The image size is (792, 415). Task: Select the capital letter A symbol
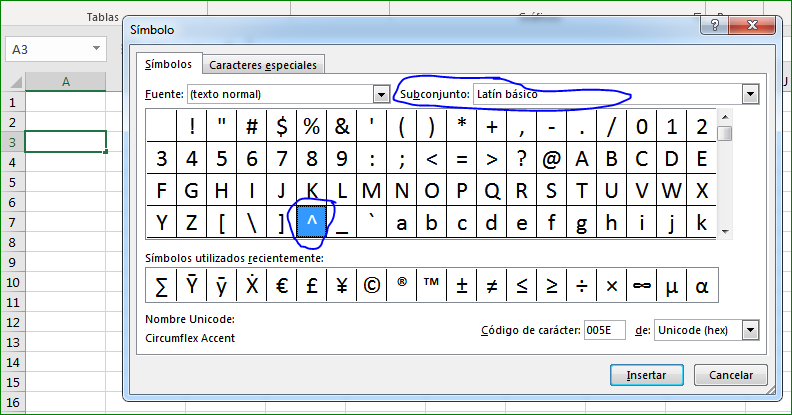click(x=581, y=158)
